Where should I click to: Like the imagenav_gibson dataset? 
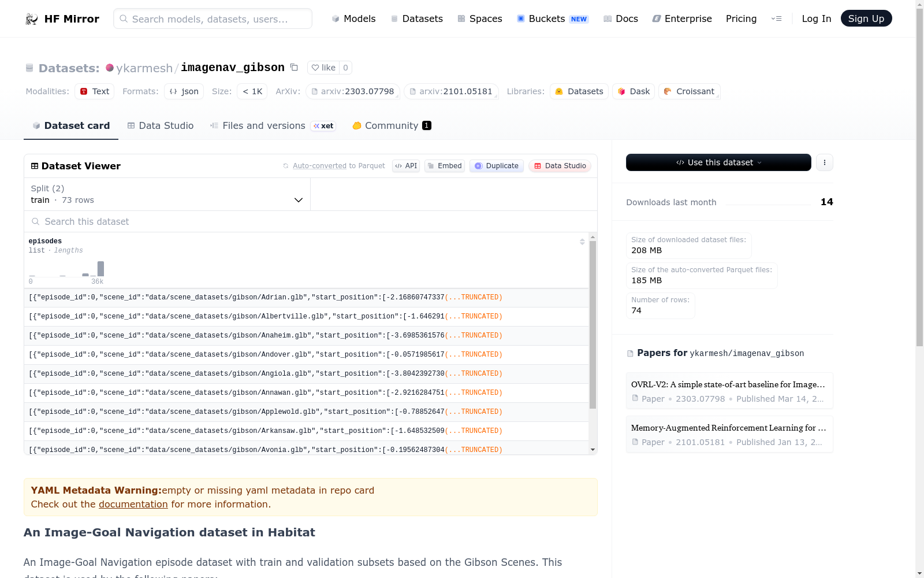[x=323, y=68]
